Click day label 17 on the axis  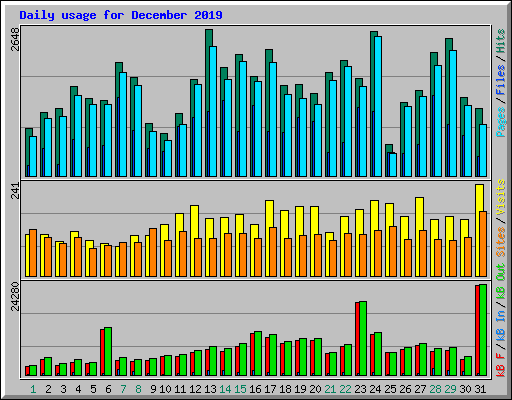pos(270,389)
